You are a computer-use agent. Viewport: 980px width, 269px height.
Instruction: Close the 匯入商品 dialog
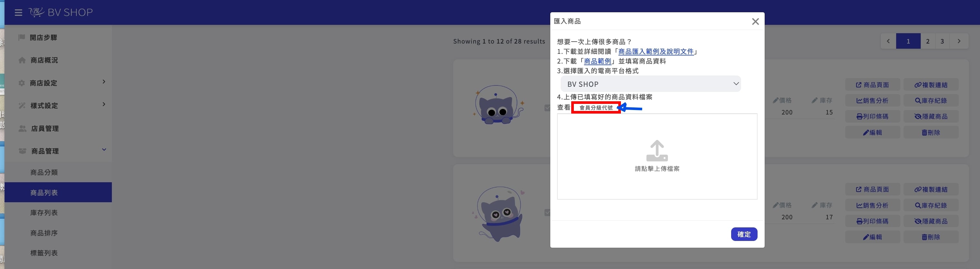click(755, 22)
